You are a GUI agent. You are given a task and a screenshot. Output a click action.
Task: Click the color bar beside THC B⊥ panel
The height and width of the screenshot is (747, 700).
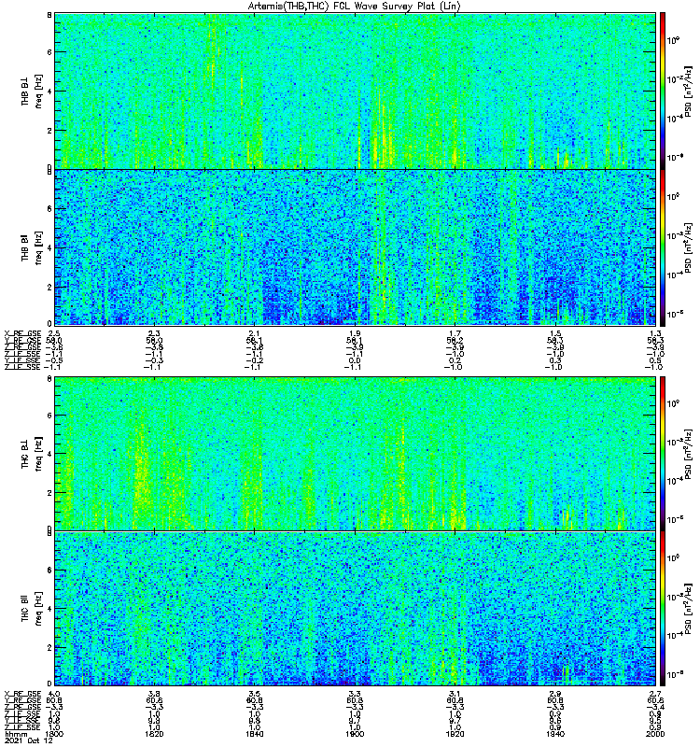tap(663, 454)
